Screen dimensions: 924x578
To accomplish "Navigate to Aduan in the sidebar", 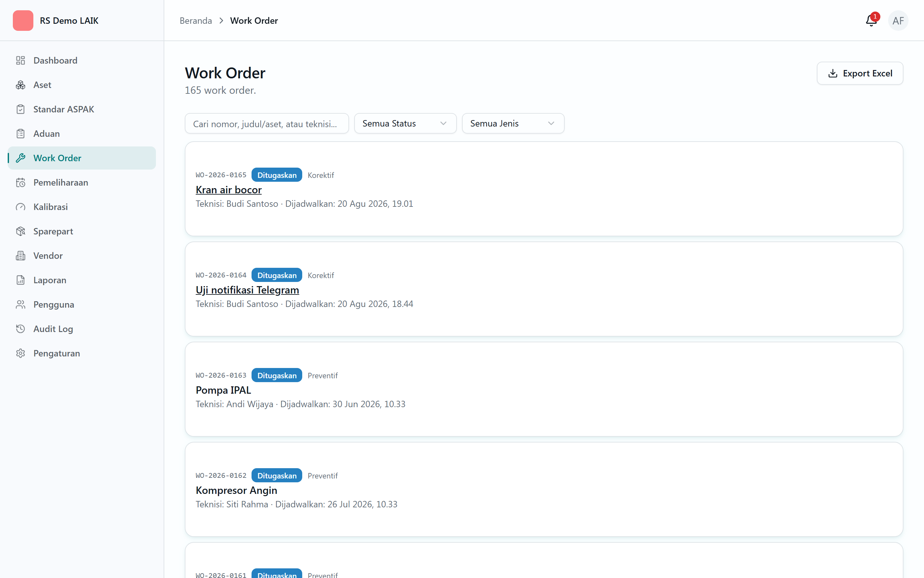I will pyautogui.click(x=82, y=134).
